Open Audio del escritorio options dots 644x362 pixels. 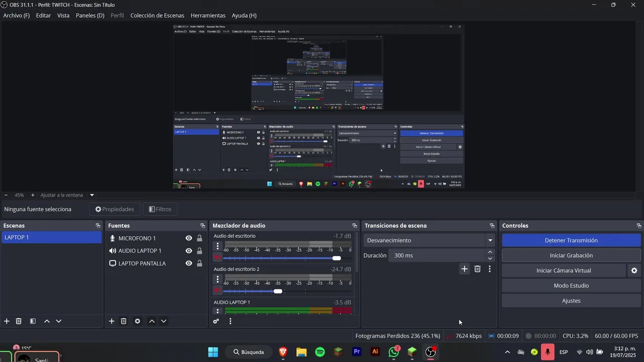coord(217,246)
